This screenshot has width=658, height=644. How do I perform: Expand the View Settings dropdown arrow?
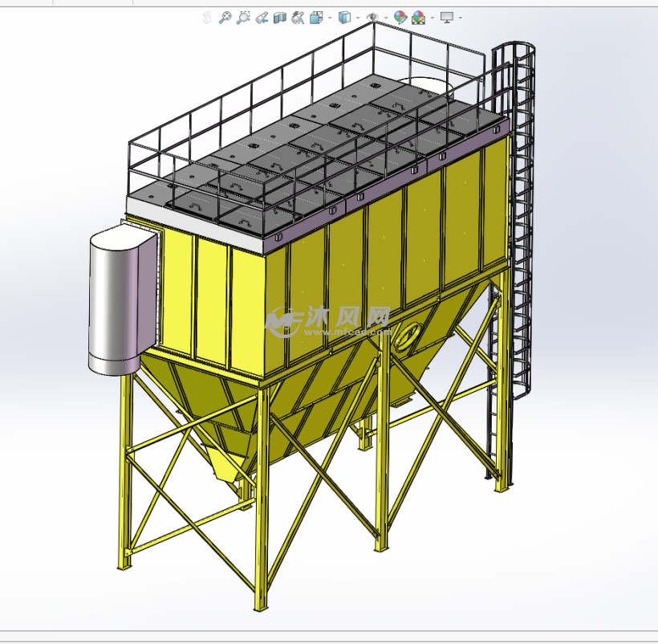[x=460, y=18]
